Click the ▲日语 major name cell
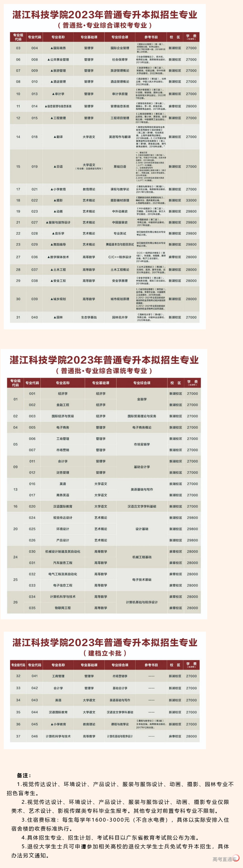The image size is (243, 868). tap(58, 167)
